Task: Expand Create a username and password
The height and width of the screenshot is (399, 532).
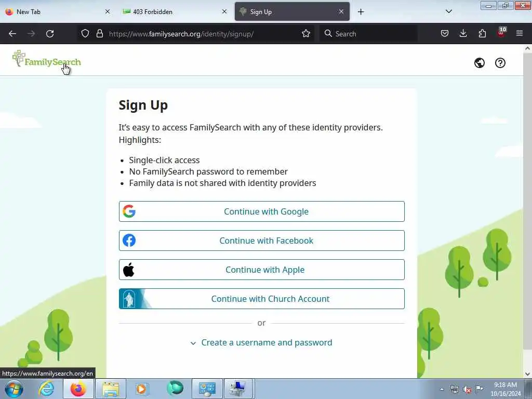Action: pyautogui.click(x=261, y=343)
